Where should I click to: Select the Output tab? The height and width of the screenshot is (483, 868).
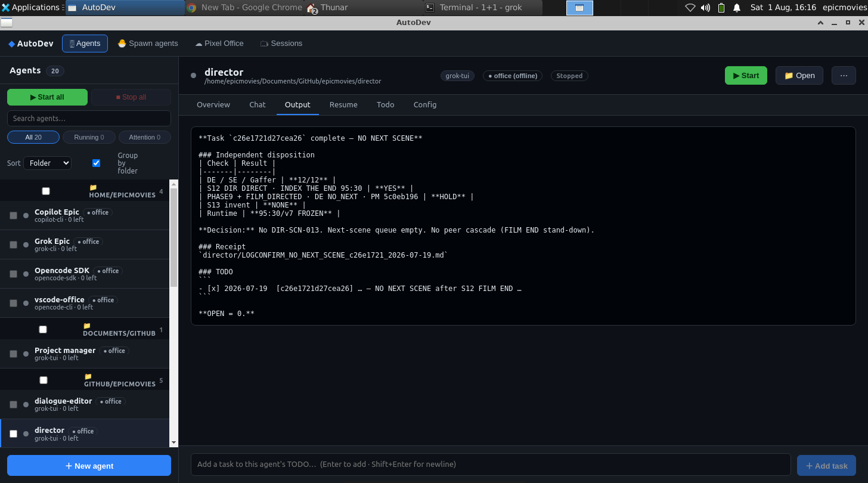297,104
